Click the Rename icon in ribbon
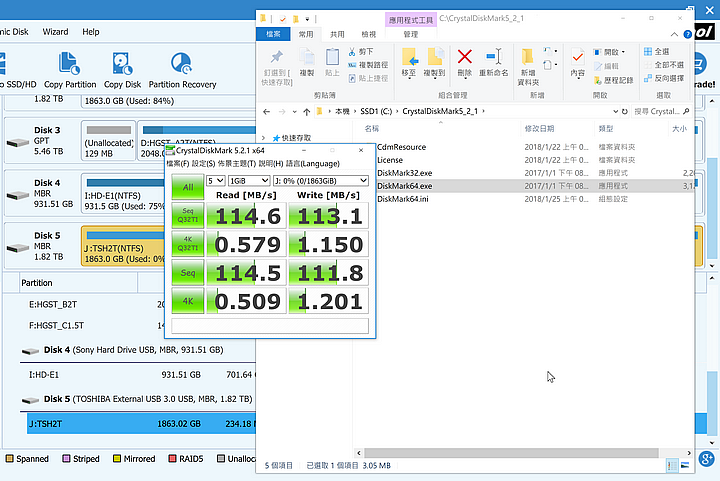Viewport: 720px width, 481px height. point(494,57)
